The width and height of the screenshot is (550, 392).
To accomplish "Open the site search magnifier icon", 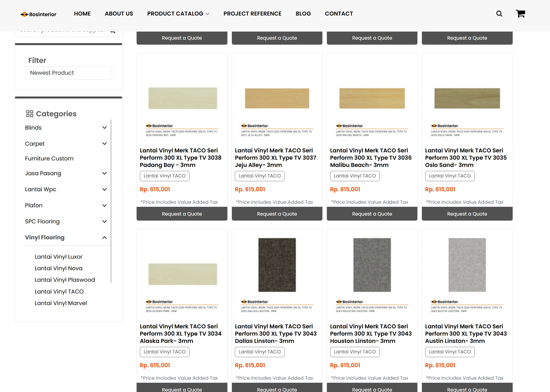I will click(499, 14).
